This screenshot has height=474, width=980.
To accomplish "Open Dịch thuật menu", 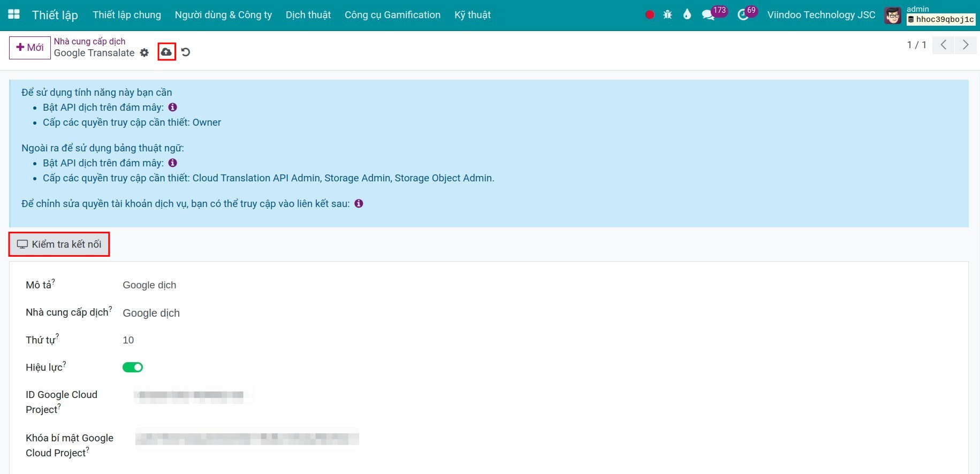I will 308,15.
